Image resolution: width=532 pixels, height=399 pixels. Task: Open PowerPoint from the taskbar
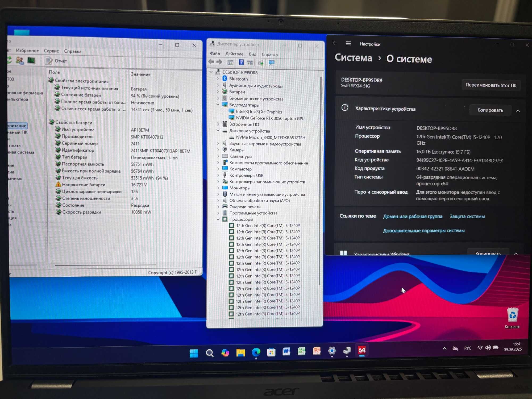click(x=317, y=351)
